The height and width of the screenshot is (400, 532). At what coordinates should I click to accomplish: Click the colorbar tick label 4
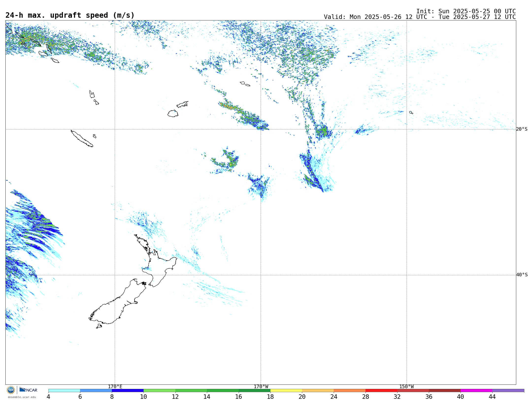[48, 397]
